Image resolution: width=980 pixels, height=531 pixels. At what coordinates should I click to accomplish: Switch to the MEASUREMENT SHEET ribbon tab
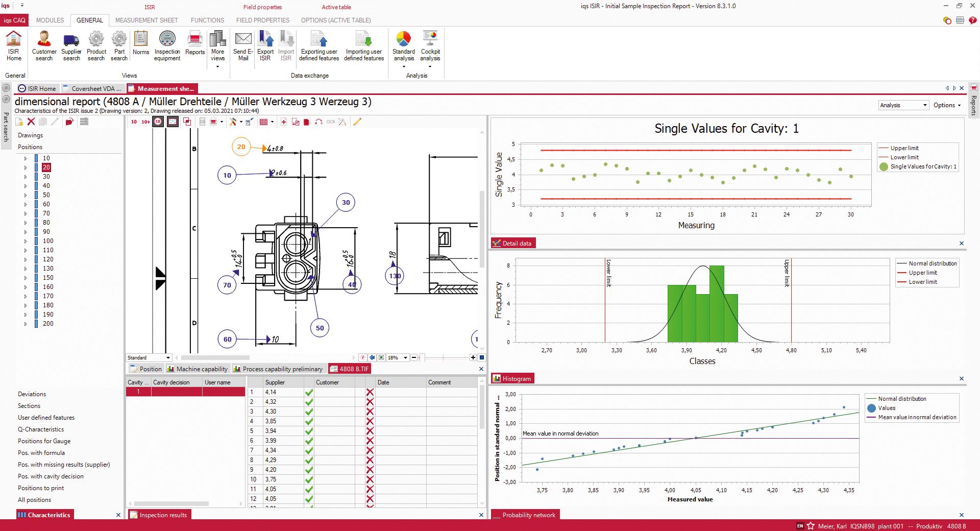pyautogui.click(x=146, y=20)
